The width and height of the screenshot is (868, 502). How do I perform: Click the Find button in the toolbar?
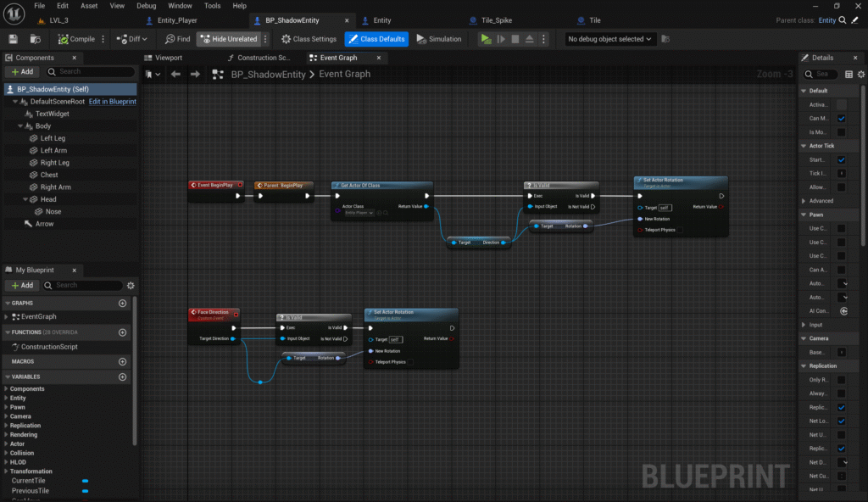(178, 39)
